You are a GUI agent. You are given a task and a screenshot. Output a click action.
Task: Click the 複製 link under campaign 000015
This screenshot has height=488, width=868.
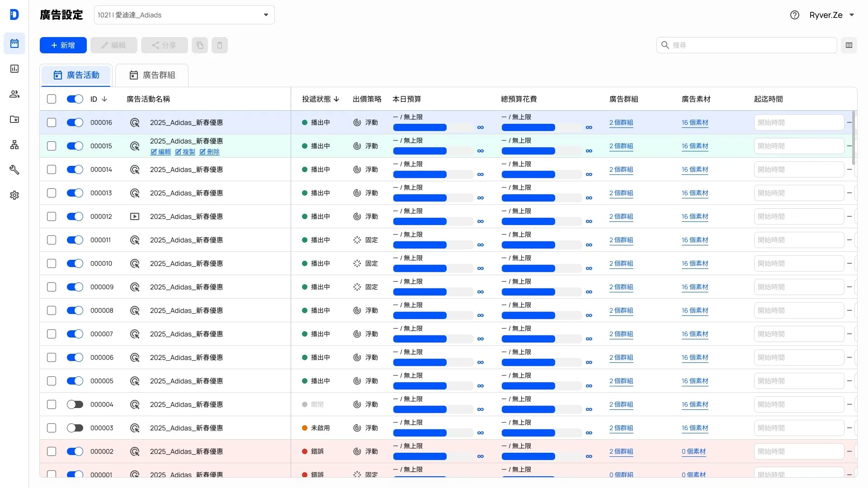(185, 152)
